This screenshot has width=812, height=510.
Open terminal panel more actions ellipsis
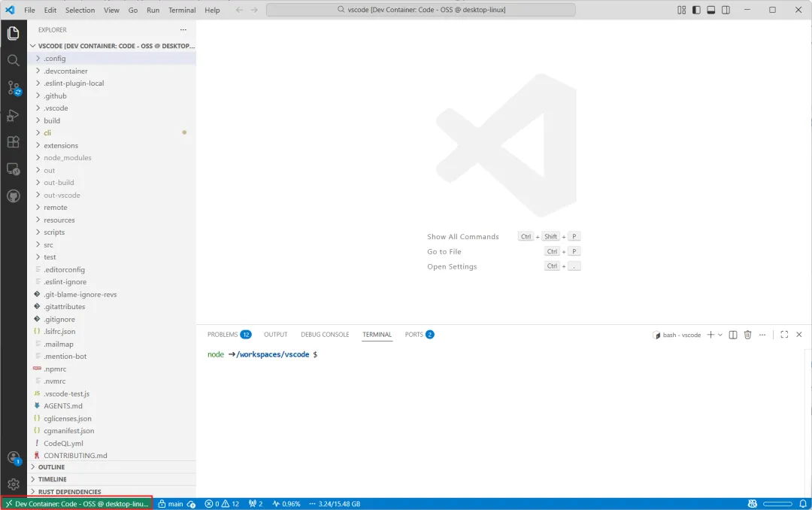[762, 335]
